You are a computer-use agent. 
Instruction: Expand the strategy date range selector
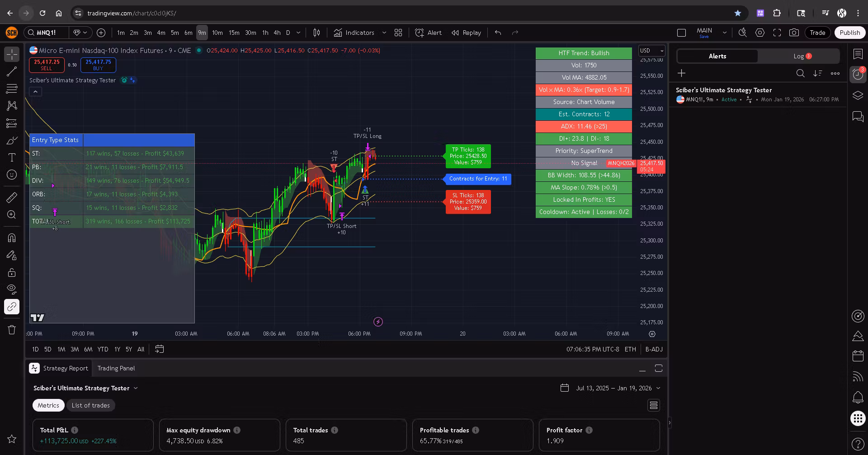click(610, 388)
